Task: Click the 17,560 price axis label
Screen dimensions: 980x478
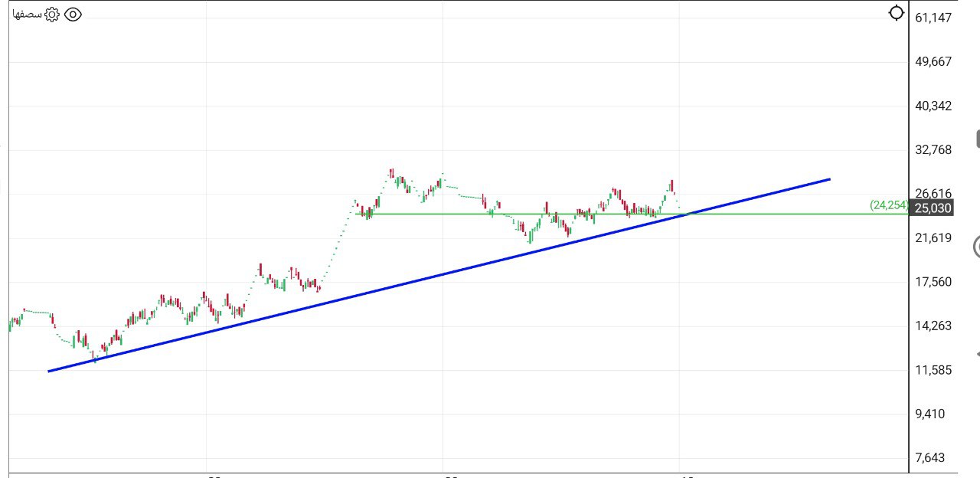Action: (x=933, y=282)
